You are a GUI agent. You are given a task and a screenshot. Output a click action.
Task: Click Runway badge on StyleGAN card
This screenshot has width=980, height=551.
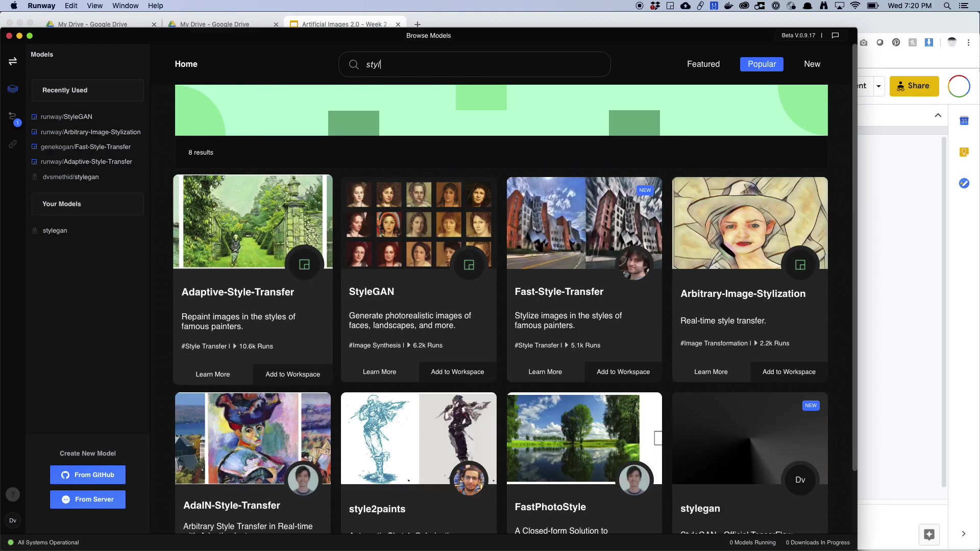tap(469, 264)
